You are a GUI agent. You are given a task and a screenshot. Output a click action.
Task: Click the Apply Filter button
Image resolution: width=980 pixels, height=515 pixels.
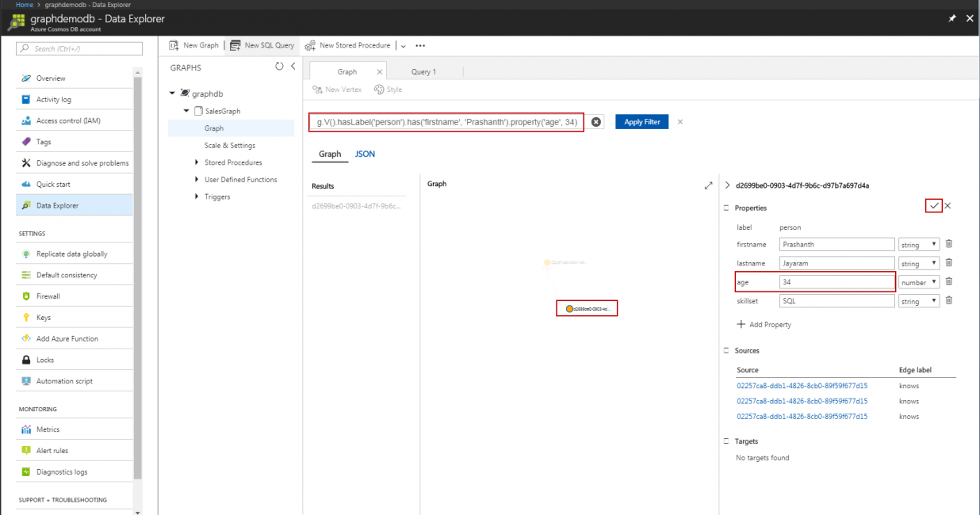[x=642, y=122]
